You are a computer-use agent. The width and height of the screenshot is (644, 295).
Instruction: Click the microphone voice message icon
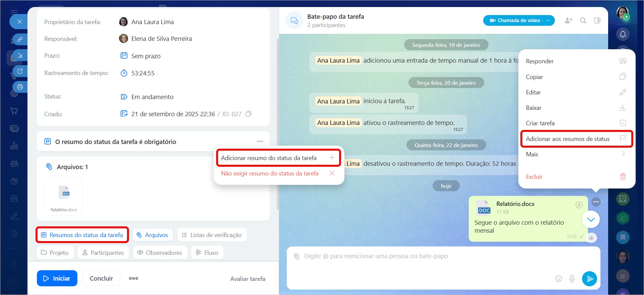[572, 279]
